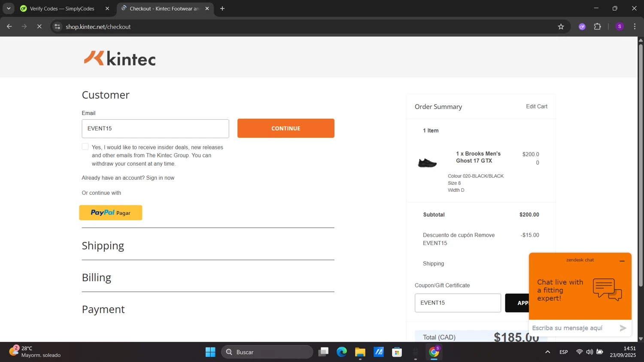Click the address bar URL

pyautogui.click(x=98, y=27)
